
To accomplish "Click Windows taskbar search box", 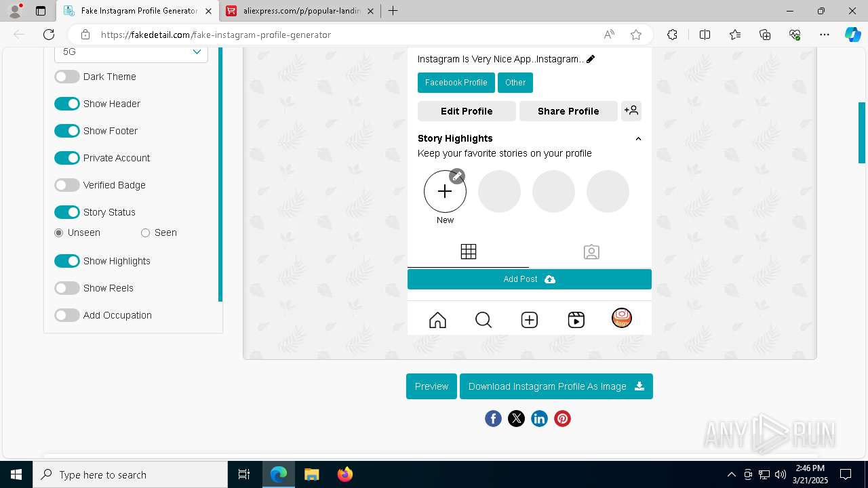I will tap(130, 474).
